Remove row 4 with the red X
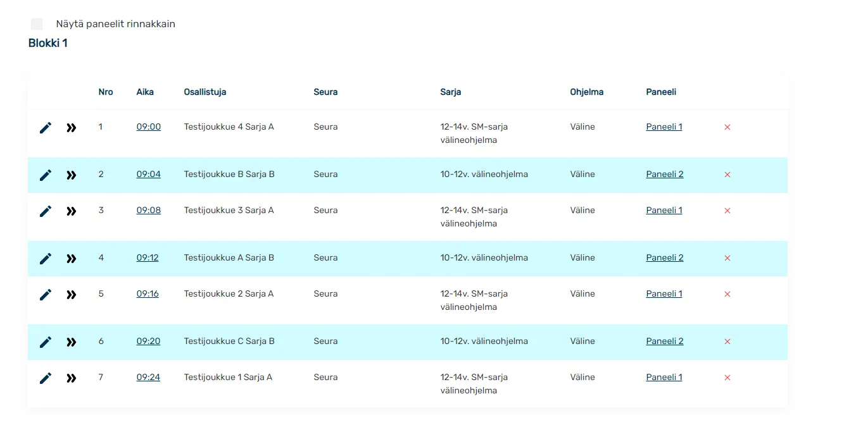The image size is (868, 425). (x=727, y=258)
